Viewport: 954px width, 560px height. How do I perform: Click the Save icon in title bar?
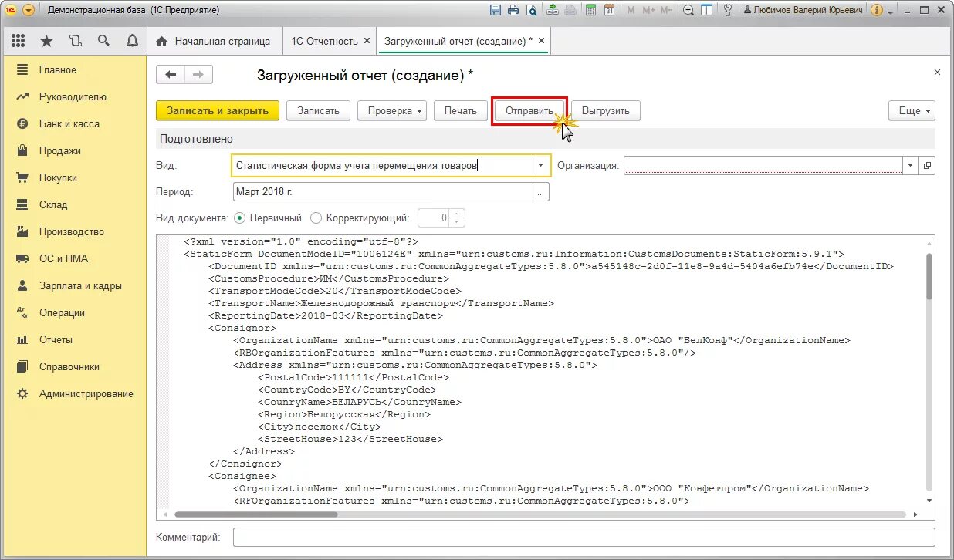pyautogui.click(x=496, y=10)
